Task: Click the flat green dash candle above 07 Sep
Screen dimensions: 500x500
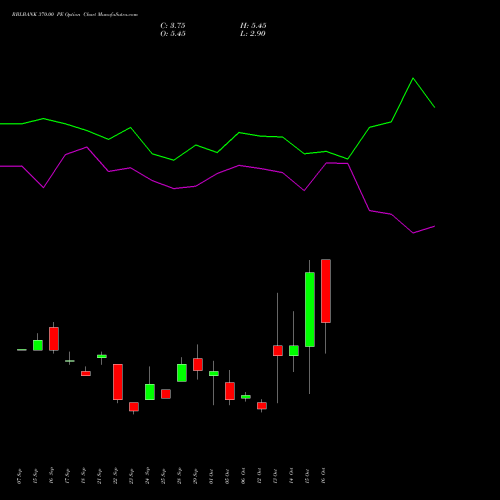Action: (22, 350)
